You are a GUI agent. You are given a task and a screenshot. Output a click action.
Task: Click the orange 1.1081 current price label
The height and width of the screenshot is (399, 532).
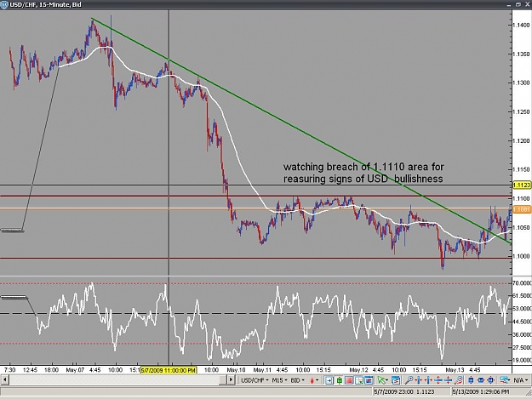pos(522,209)
